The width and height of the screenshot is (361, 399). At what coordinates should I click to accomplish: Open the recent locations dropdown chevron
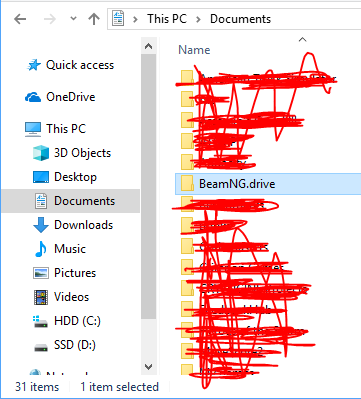coord(73,19)
